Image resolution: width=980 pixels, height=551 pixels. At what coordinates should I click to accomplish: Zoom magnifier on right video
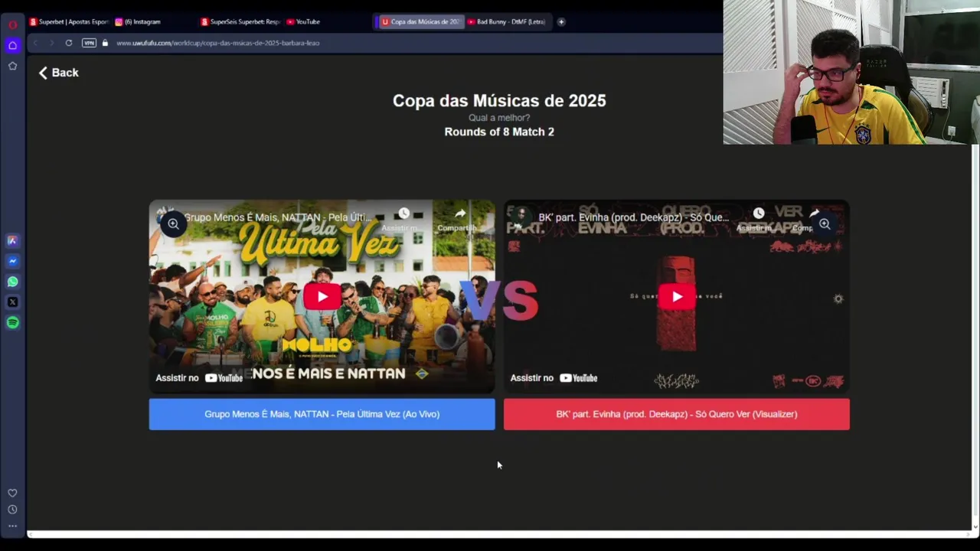(x=825, y=223)
